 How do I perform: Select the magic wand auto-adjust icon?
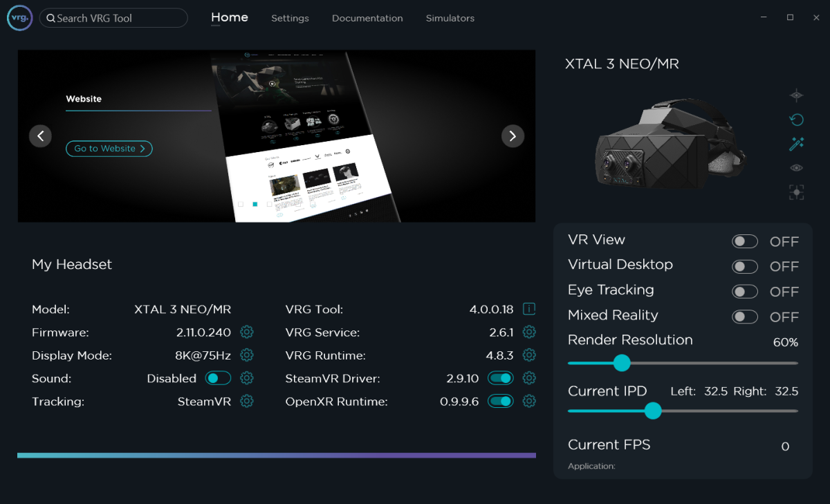(x=796, y=143)
